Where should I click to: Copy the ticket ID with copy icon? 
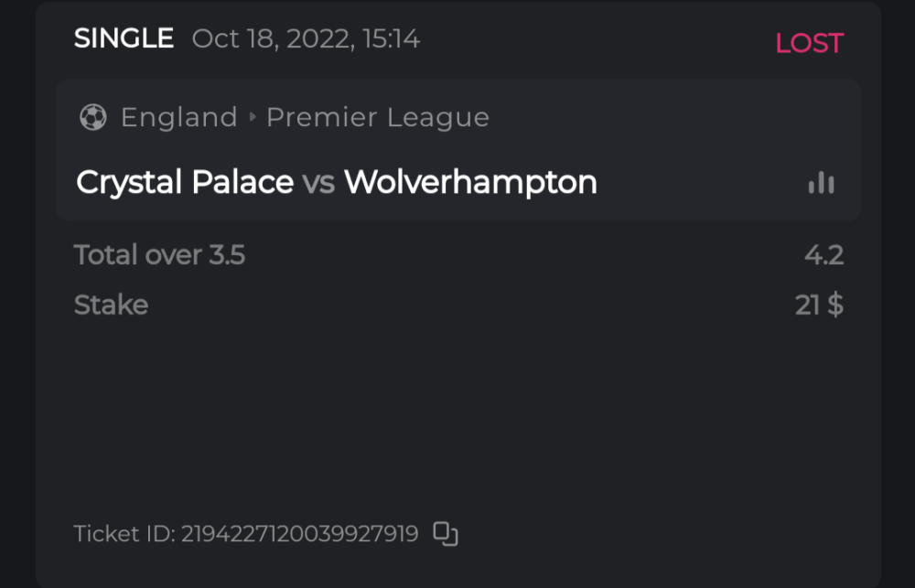446,533
